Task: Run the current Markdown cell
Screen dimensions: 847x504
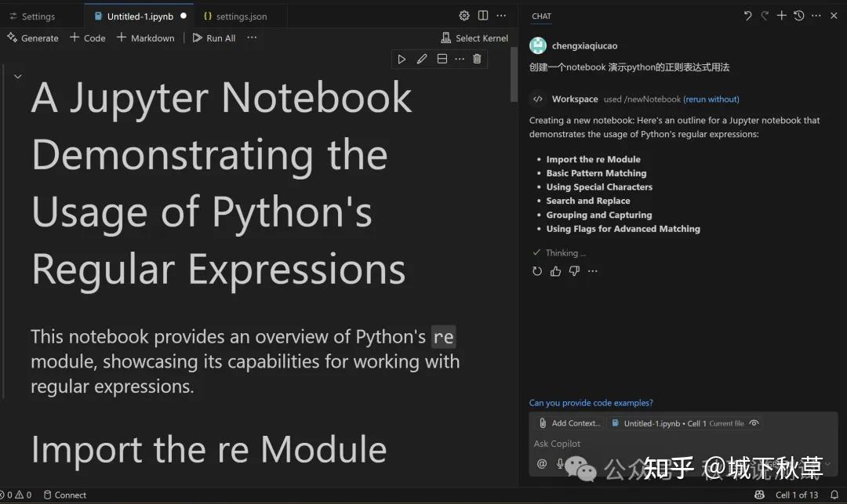Action: point(402,58)
